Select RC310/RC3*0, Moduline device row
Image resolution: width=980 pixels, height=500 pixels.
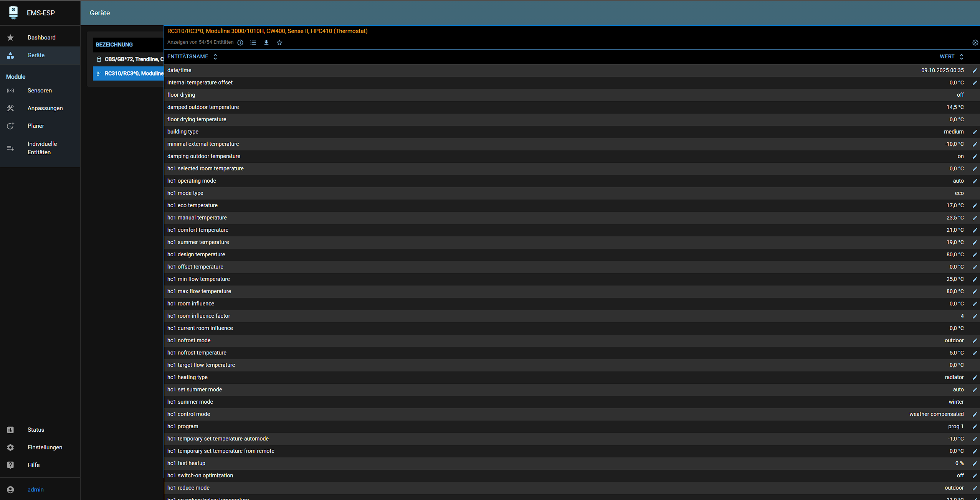[128, 73]
